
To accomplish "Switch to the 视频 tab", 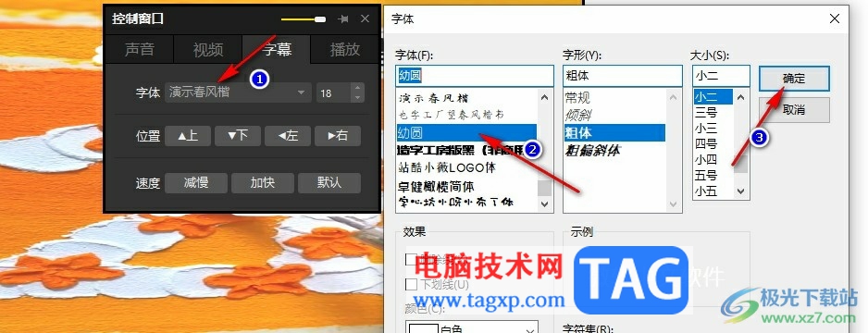I will tap(207, 50).
